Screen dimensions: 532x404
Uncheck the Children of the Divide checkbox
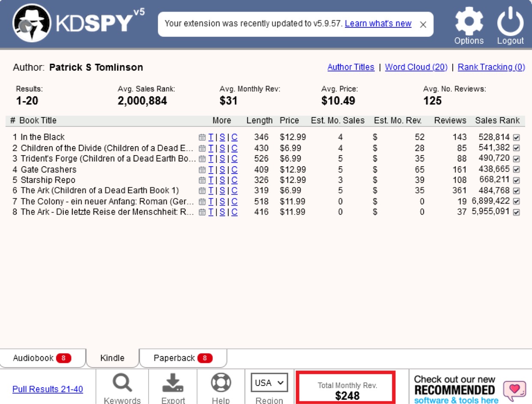pyautogui.click(x=516, y=148)
